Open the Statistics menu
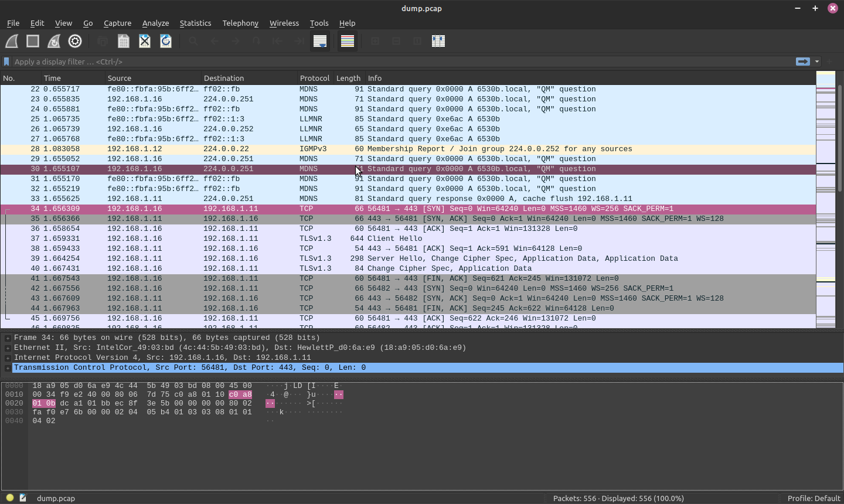Viewport: 844px width, 504px height. point(195,23)
